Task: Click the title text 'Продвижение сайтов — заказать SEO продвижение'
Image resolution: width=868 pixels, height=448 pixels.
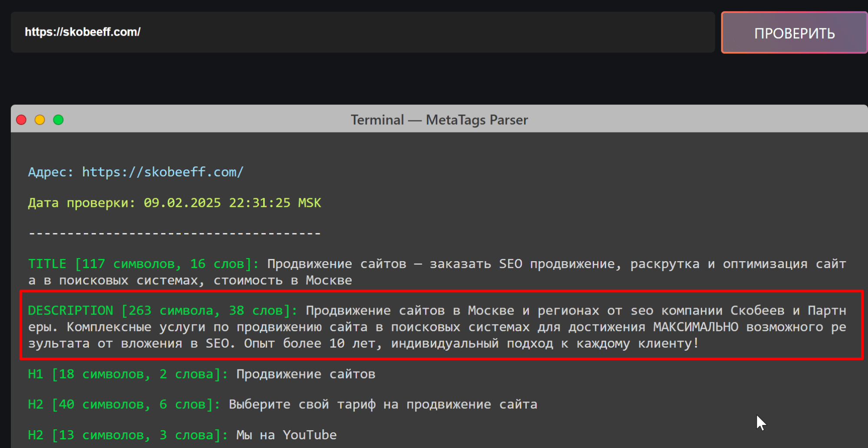Action: point(441,264)
